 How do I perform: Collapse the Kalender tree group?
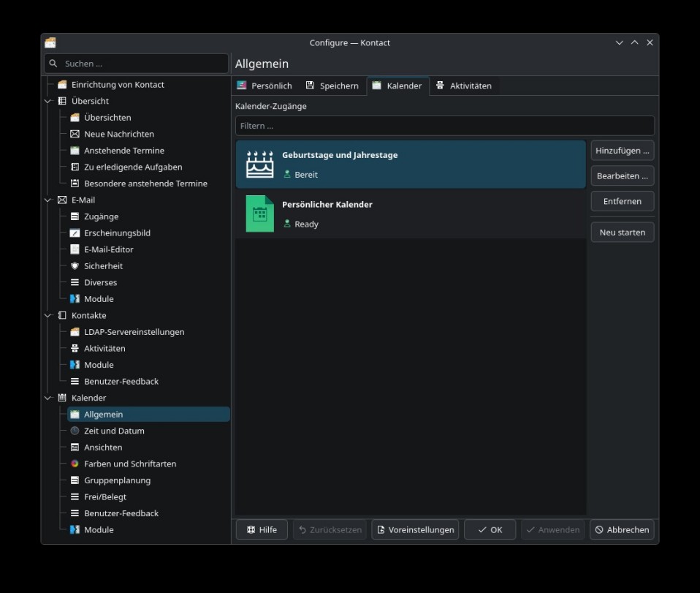[x=48, y=398]
